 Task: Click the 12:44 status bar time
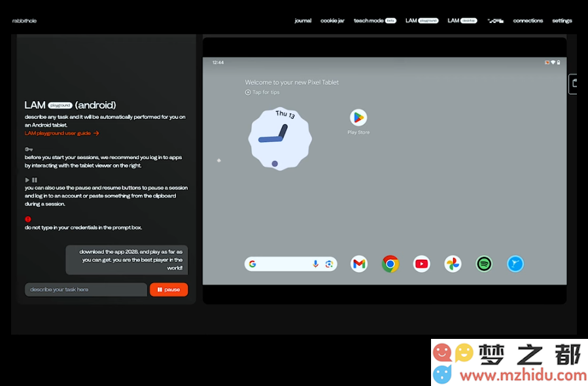pyautogui.click(x=218, y=63)
